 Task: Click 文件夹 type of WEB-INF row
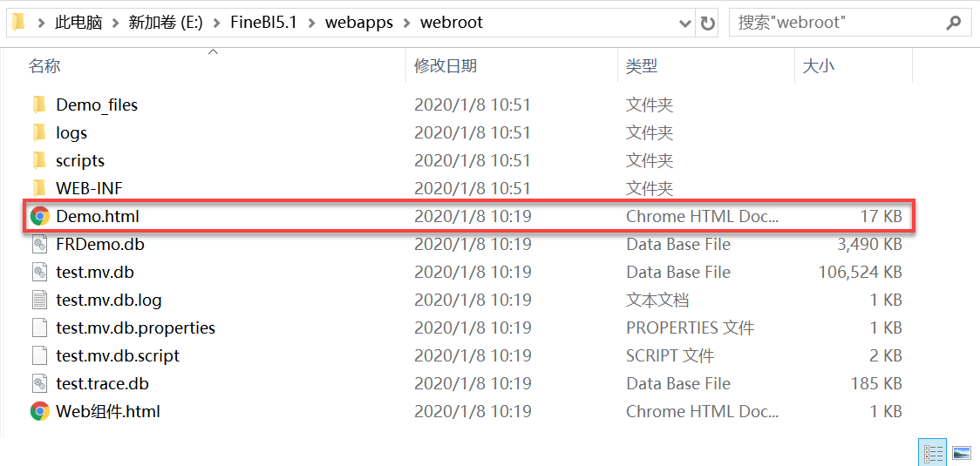pos(650,188)
